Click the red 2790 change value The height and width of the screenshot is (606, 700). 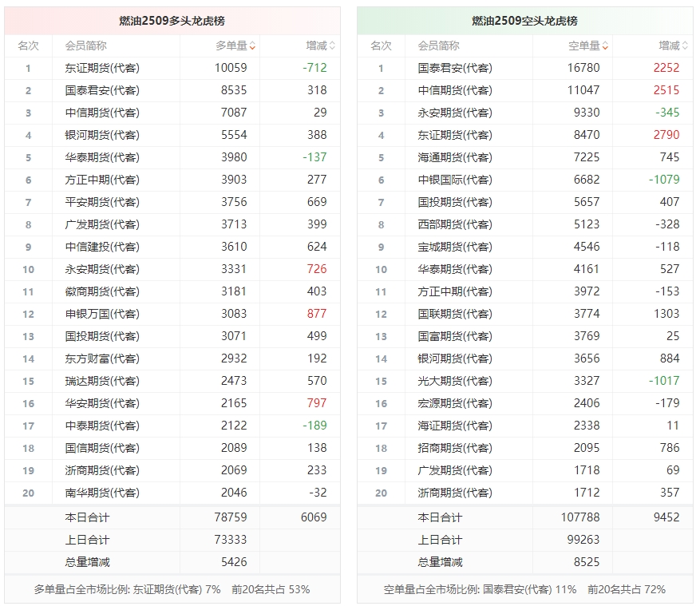[666, 135]
